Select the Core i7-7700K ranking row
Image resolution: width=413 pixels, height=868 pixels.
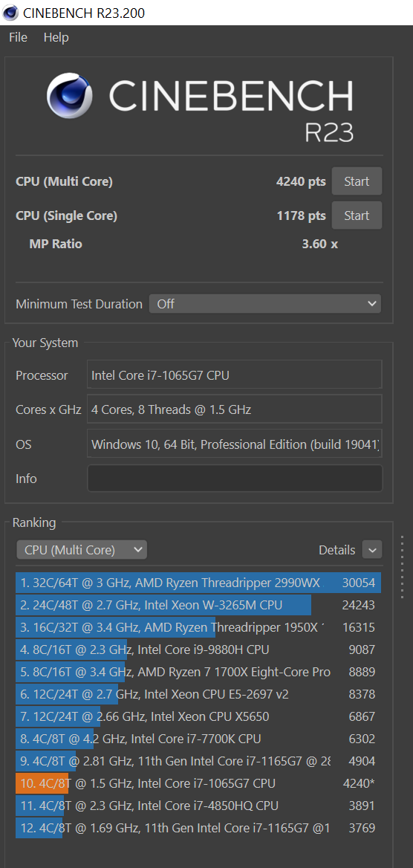pyautogui.click(x=198, y=739)
